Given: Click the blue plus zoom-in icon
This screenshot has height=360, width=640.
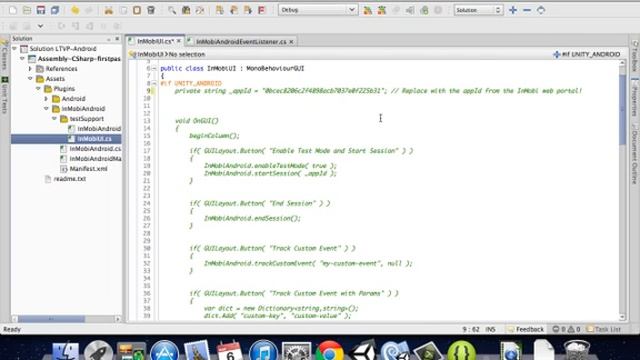Looking at the screenshot, I should click(x=513, y=10).
